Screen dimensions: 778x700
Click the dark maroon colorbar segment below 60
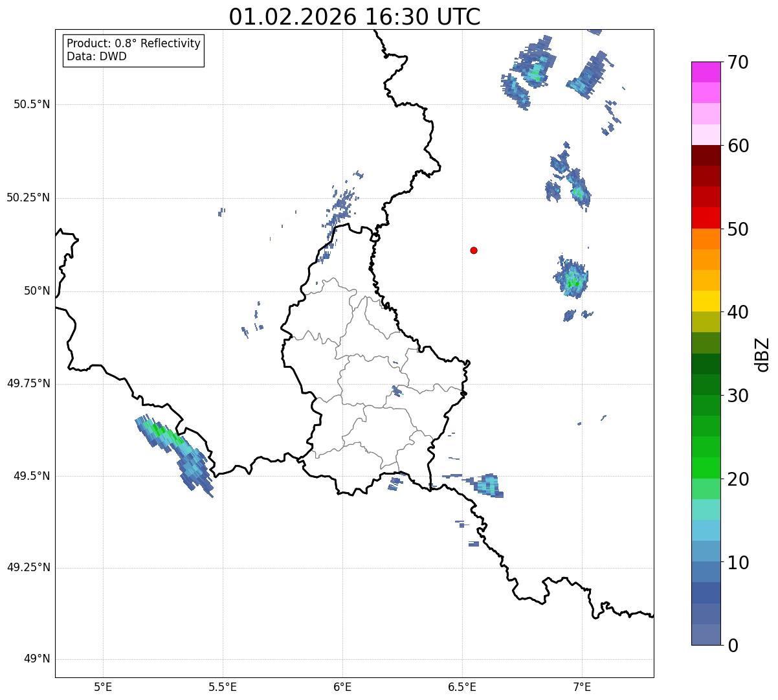pos(706,155)
